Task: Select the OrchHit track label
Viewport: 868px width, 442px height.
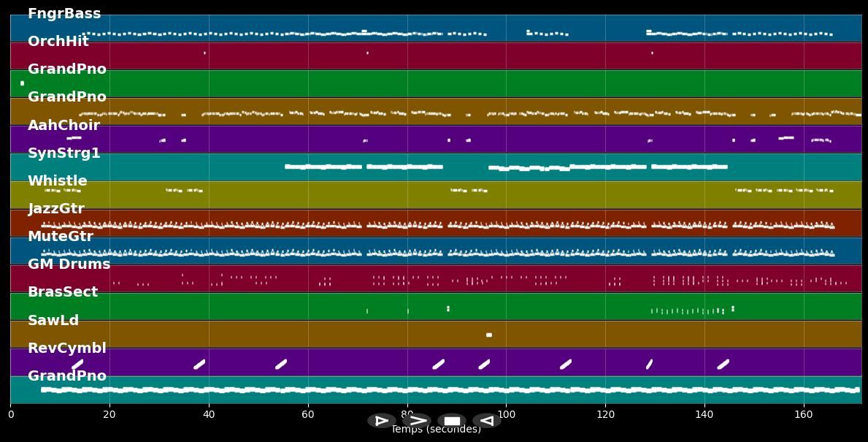Action: click(58, 42)
